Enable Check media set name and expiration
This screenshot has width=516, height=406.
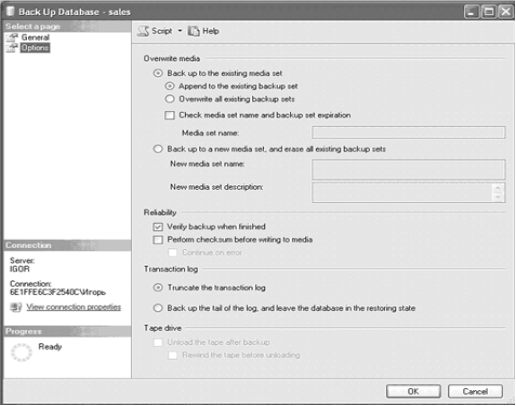(170, 115)
